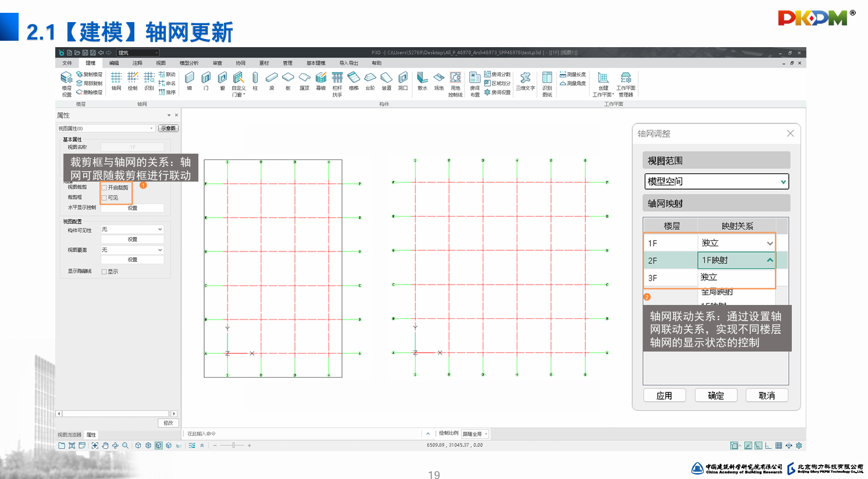This screenshot has width=868, height=479.
Task: Switch to the 视图 ribbon tab
Action: (161, 63)
